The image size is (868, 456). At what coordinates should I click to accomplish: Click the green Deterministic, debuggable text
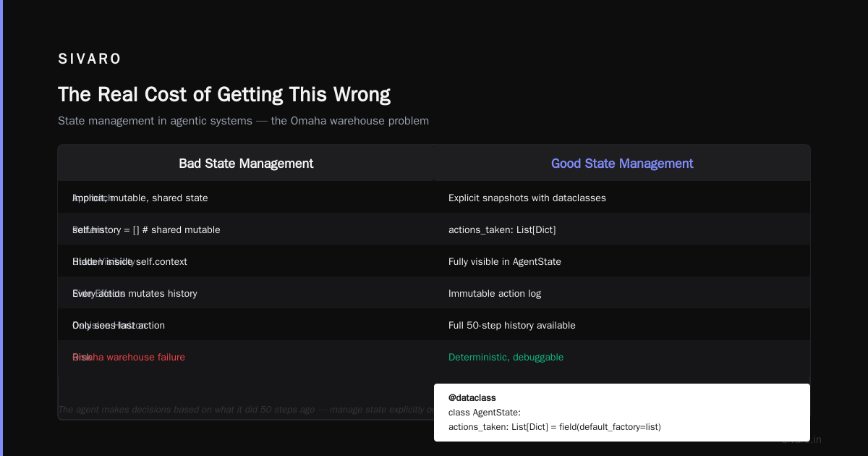(506, 357)
